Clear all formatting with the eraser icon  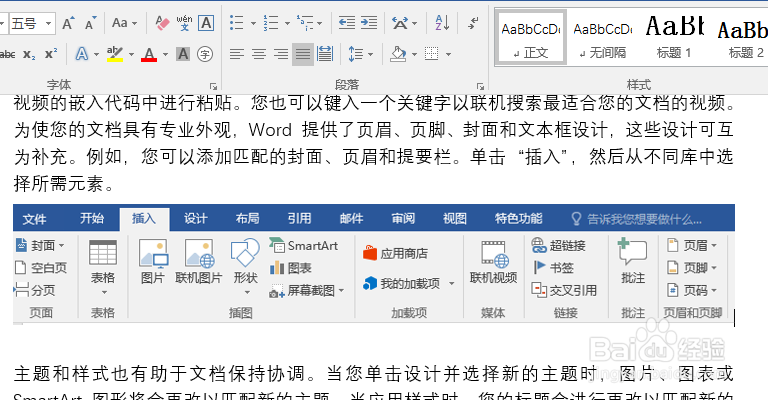pos(162,23)
